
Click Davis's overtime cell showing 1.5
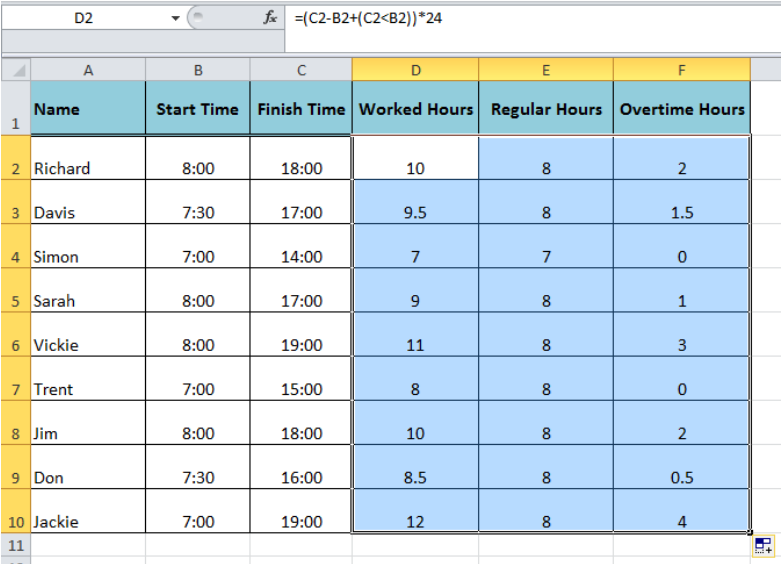click(682, 202)
